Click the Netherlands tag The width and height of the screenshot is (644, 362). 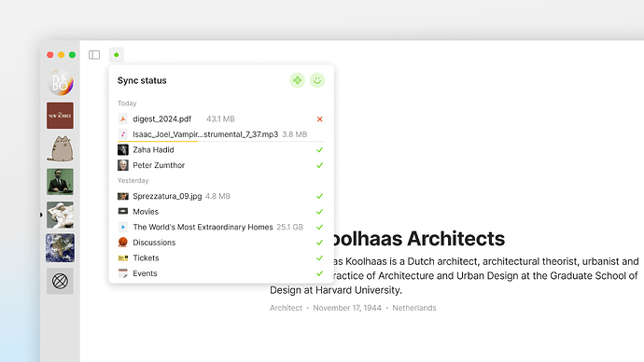(x=414, y=308)
